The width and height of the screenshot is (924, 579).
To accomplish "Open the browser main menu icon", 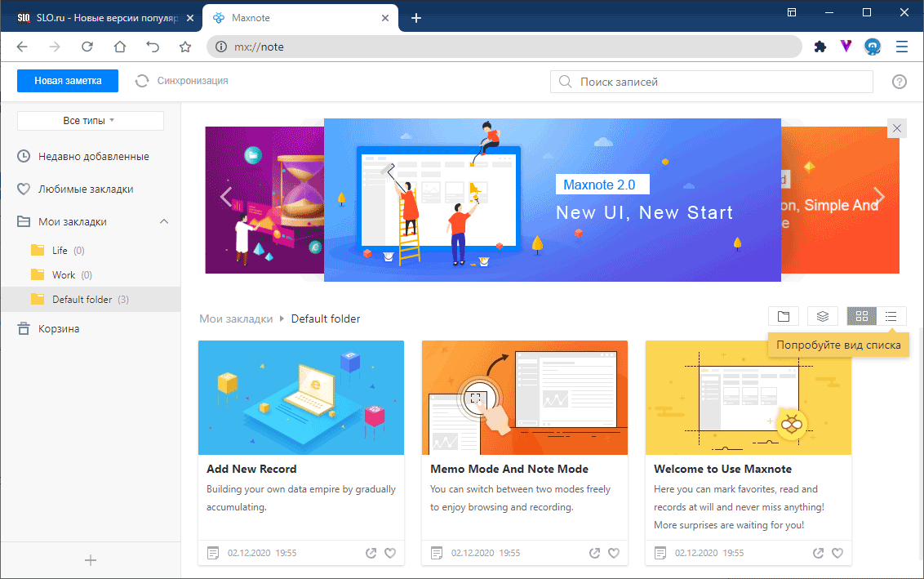I will [902, 47].
